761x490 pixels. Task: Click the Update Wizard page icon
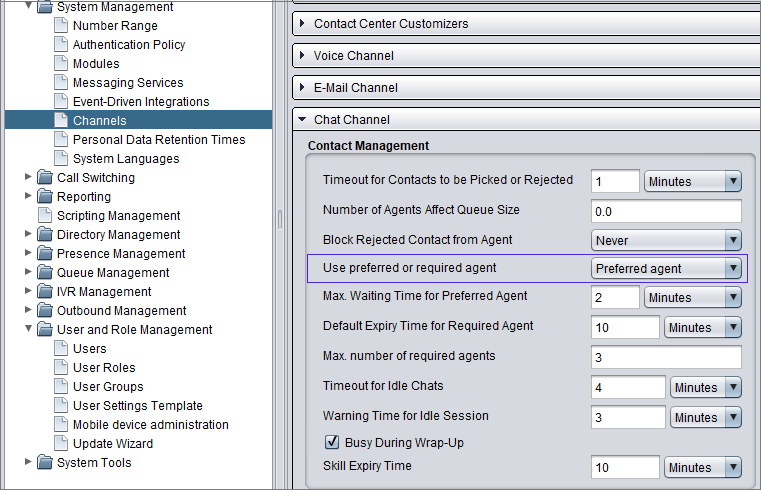[61, 443]
